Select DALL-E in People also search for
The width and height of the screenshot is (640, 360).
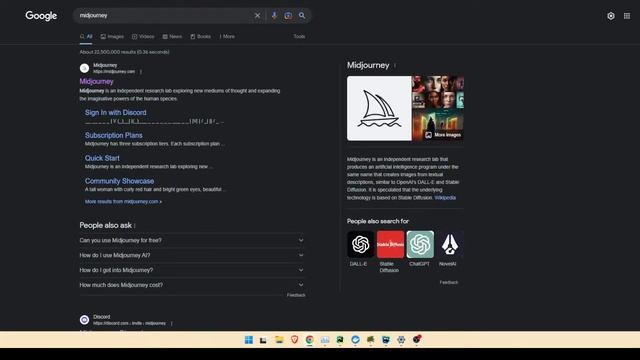[x=360, y=249]
